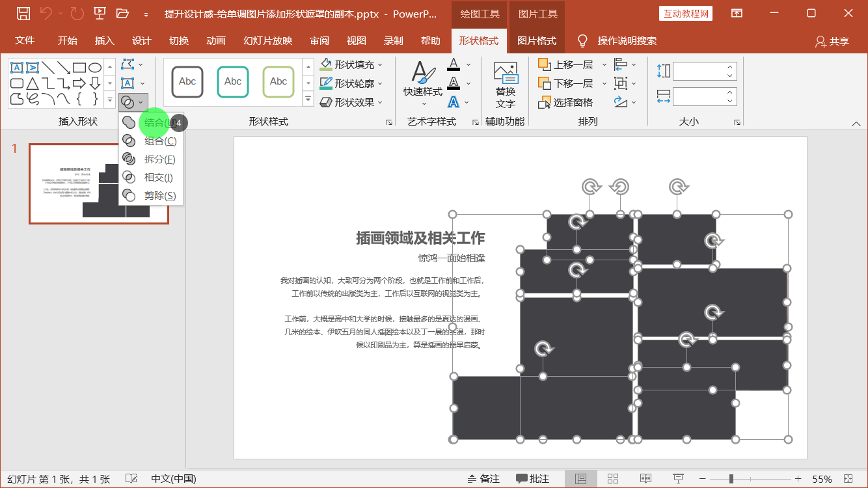Open the 文件 (File) menu
This screenshot has width=868, height=488.
(x=25, y=40)
